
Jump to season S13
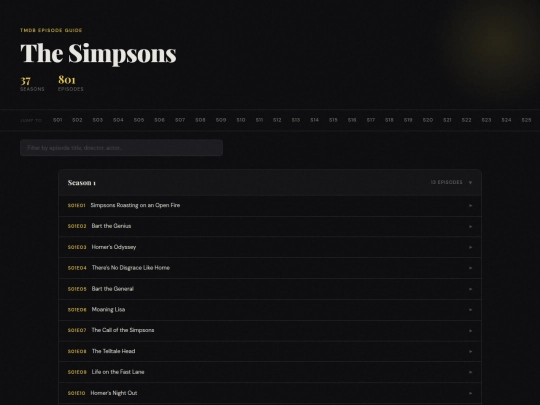tap(296, 120)
